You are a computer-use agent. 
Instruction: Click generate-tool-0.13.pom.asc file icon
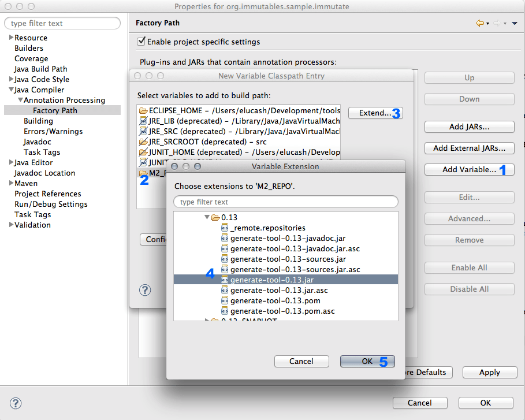225,311
